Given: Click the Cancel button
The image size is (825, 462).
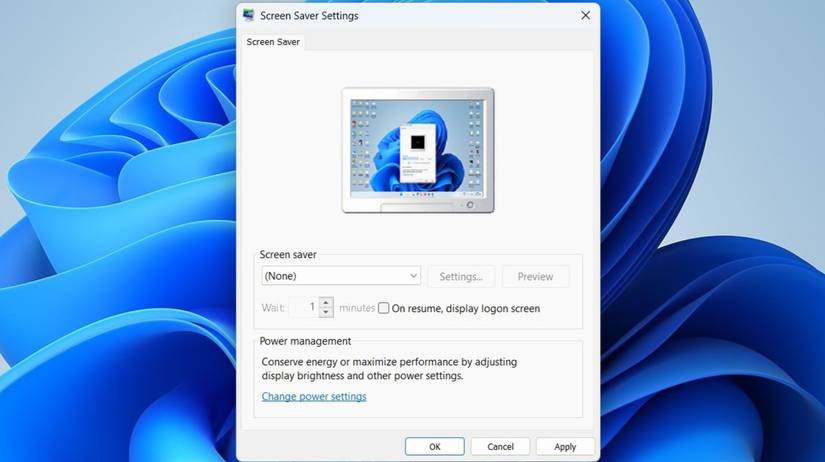Looking at the screenshot, I should (x=500, y=446).
